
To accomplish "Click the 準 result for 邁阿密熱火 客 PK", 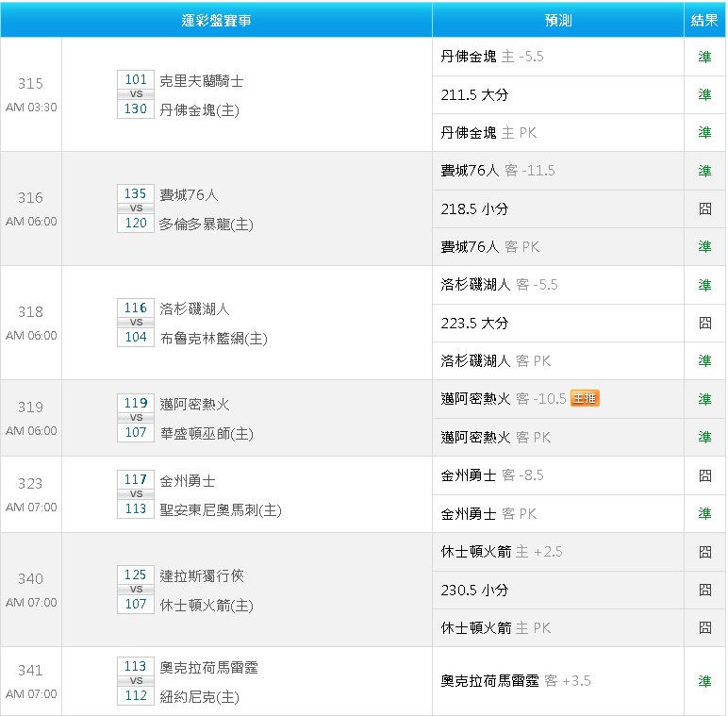I will coord(704,438).
